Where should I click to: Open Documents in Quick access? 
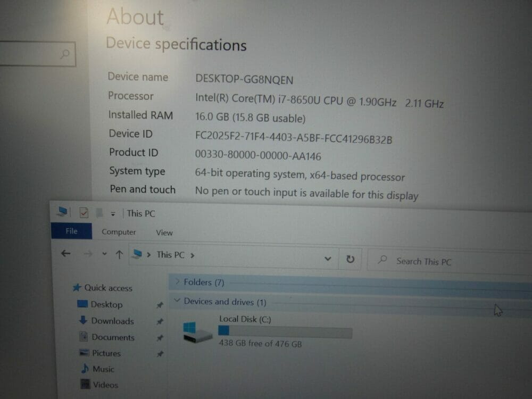click(113, 337)
